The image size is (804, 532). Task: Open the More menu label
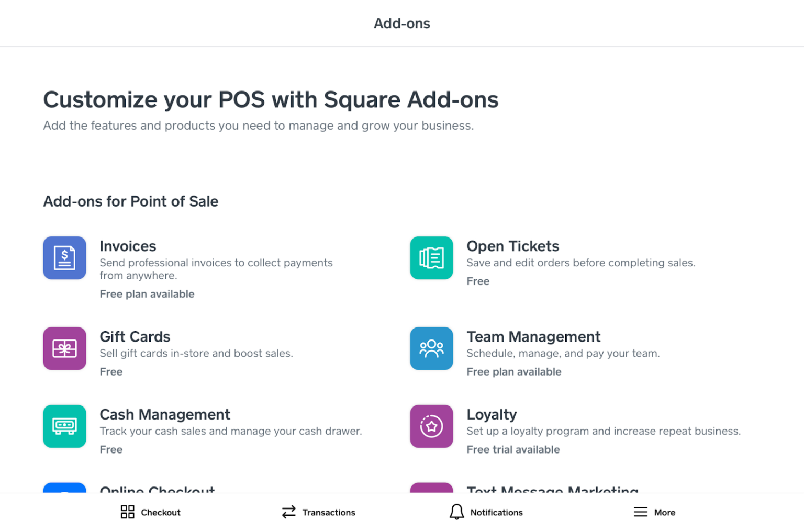[664, 513]
